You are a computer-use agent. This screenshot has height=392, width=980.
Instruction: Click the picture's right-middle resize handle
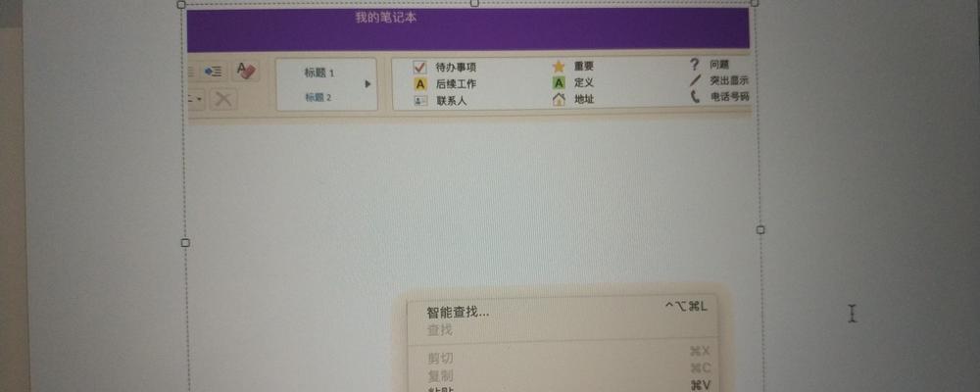coord(760,230)
